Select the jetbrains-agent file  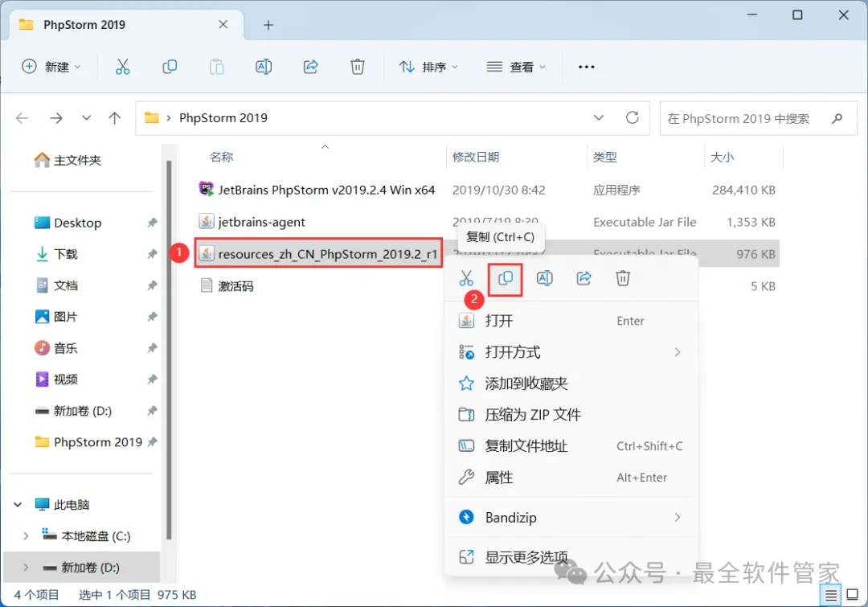tap(252, 222)
